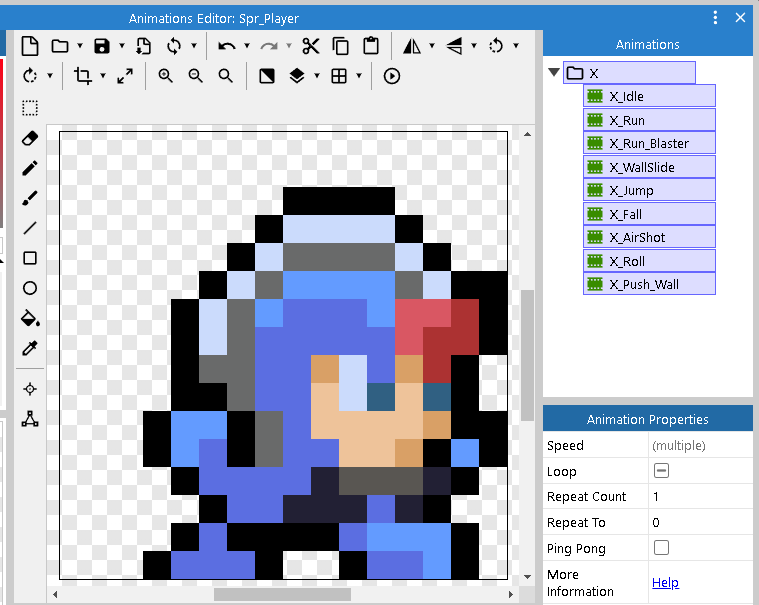Select the rectangular Selection tool

[x=30, y=108]
